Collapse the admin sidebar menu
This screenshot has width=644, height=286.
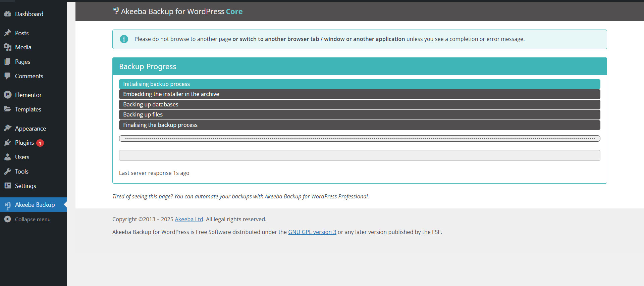point(33,219)
